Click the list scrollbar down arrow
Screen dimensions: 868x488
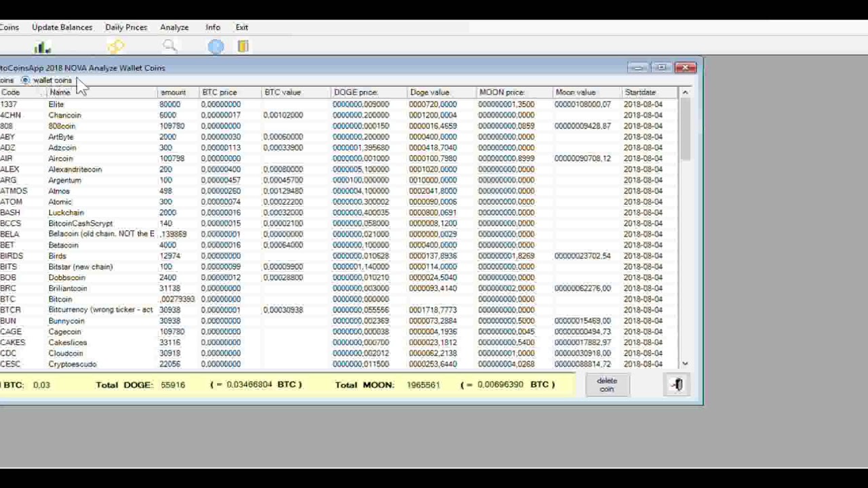click(x=685, y=364)
